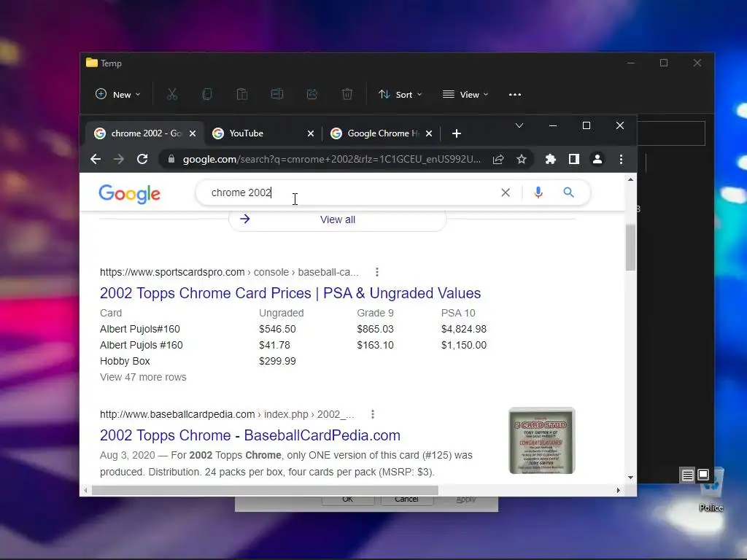747x560 pixels.
Task: Switch Temp window to large thumbnails view
Action: (703, 475)
